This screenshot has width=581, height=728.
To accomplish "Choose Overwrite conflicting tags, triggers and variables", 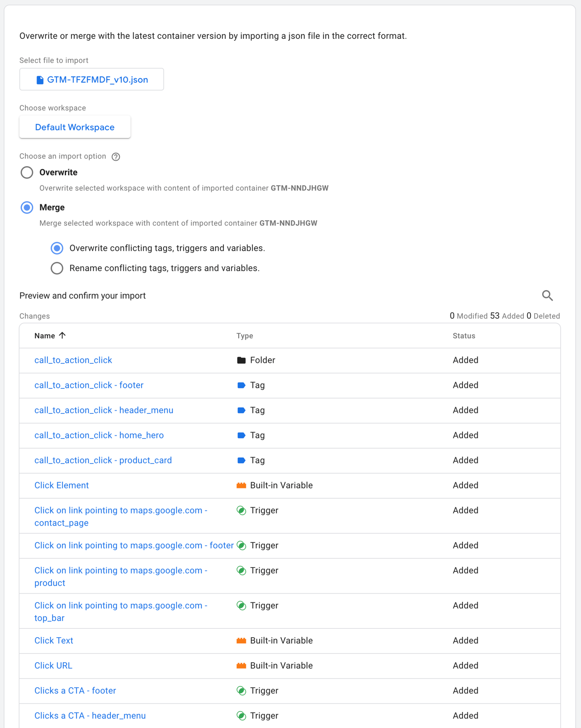I will coord(57,248).
